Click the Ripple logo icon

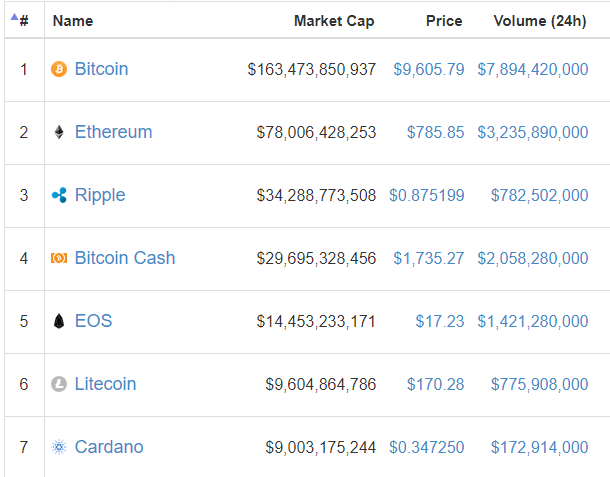59,195
